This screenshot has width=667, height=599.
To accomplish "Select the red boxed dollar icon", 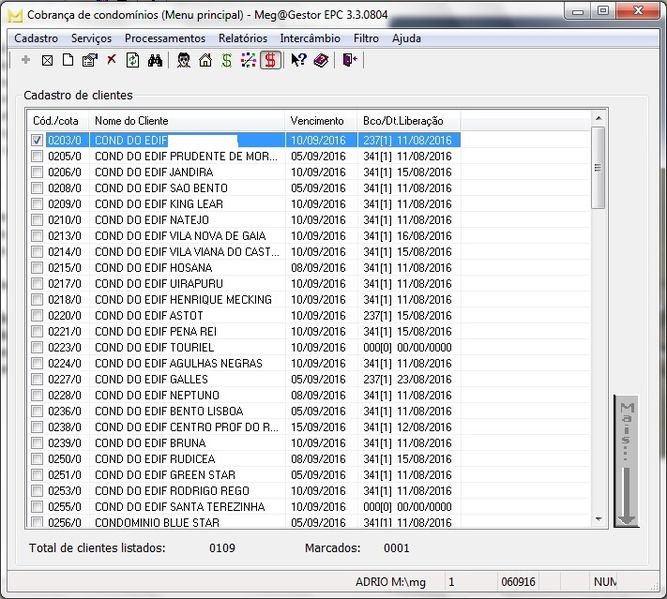I will [270, 61].
